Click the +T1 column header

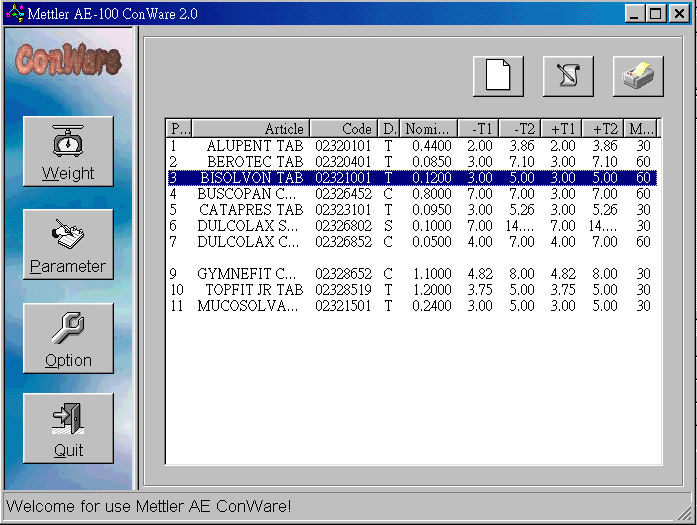click(x=562, y=128)
